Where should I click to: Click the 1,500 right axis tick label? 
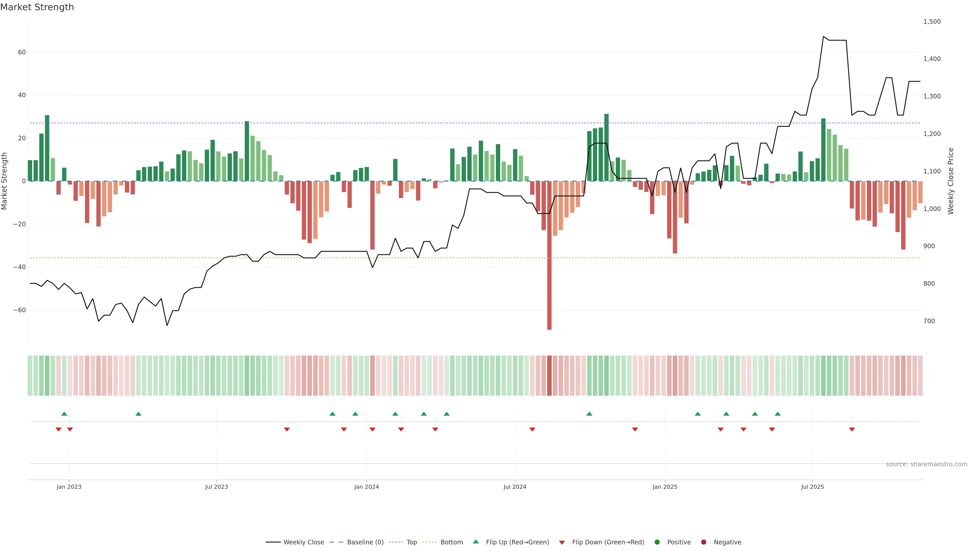[932, 22]
